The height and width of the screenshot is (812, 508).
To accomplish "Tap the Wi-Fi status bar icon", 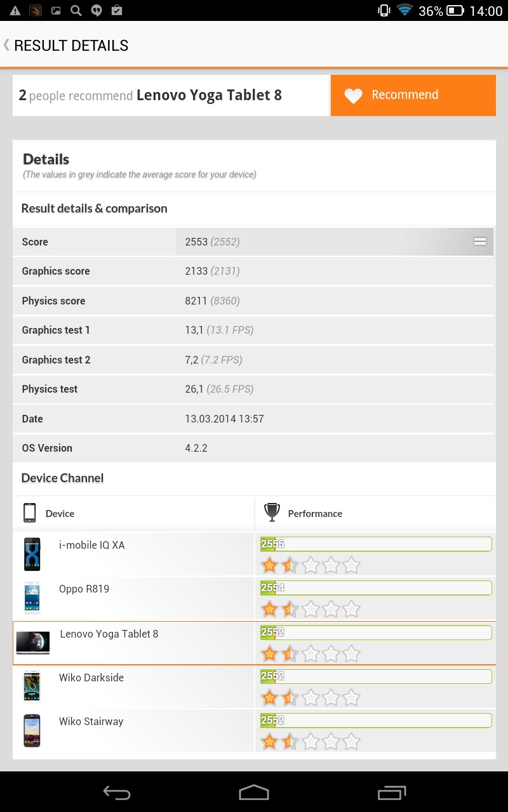I will point(404,11).
